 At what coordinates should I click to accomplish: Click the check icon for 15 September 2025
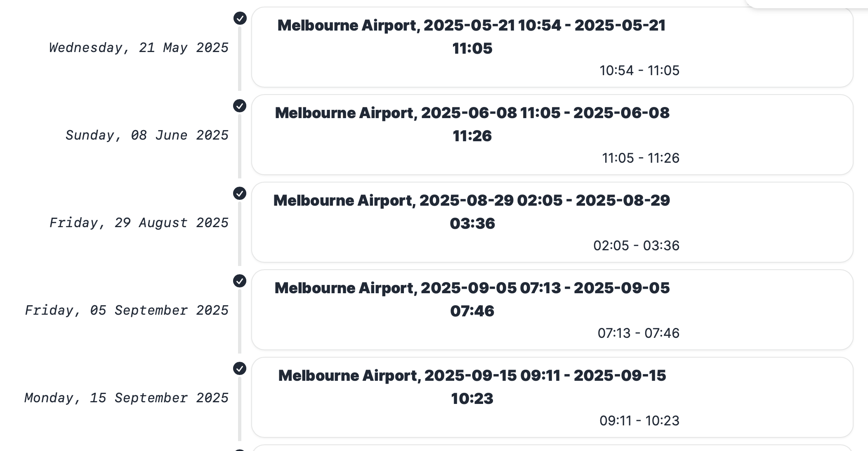pyautogui.click(x=240, y=368)
